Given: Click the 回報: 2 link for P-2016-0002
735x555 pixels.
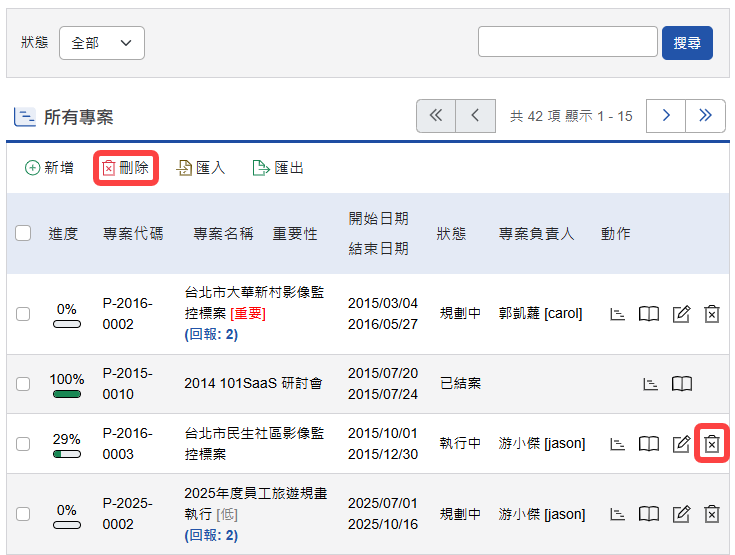Looking at the screenshot, I should pos(211,334).
